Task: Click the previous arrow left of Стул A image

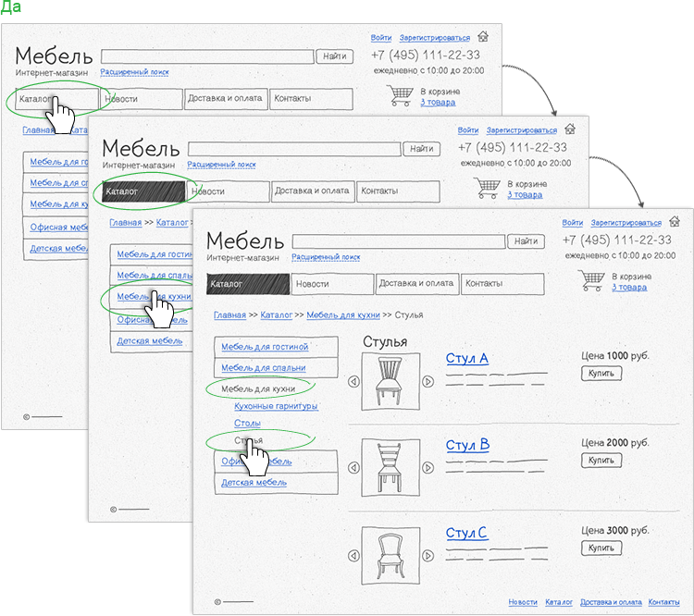Action: pos(353,382)
